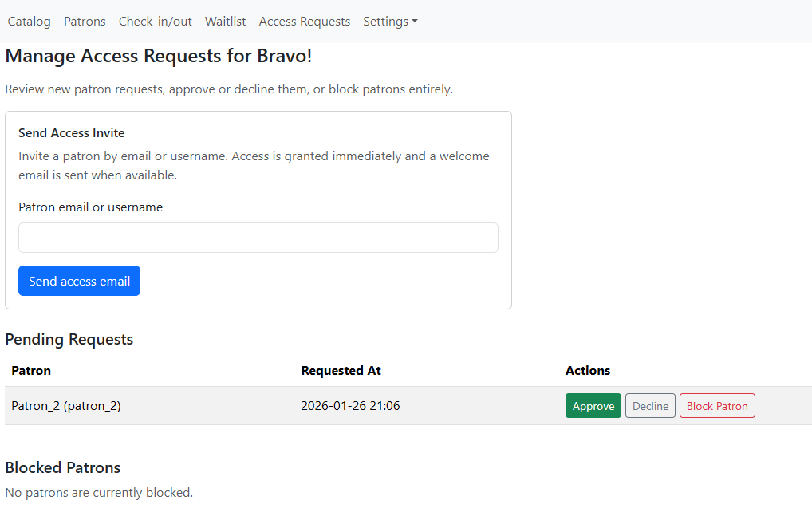The height and width of the screenshot is (508, 812).
Task: Expand the Settings dropdown menu
Action: tap(390, 22)
